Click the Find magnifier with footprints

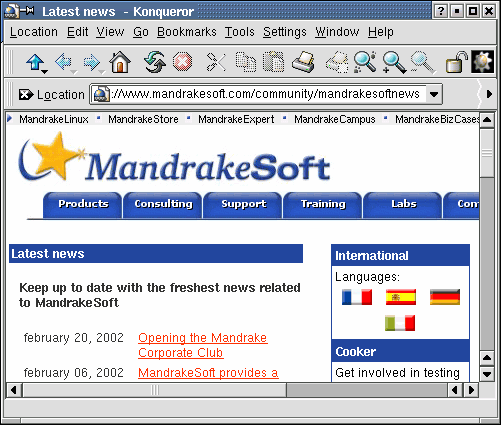365,62
